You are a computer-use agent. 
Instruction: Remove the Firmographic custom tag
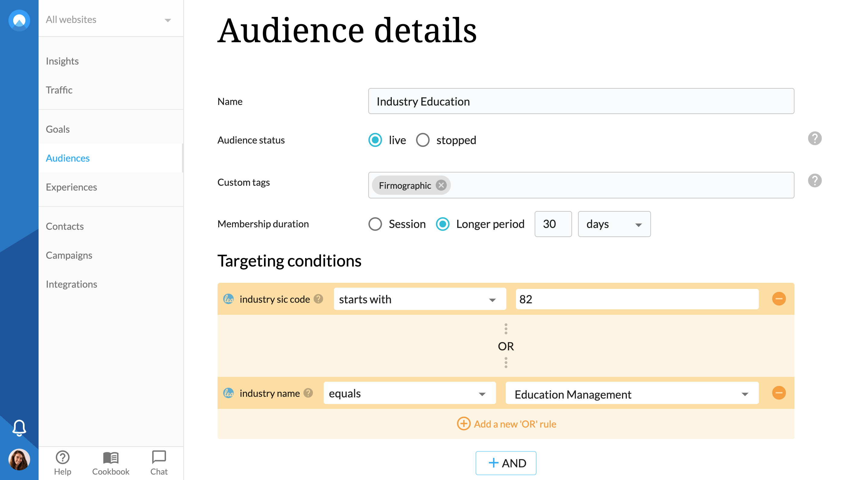(x=441, y=185)
